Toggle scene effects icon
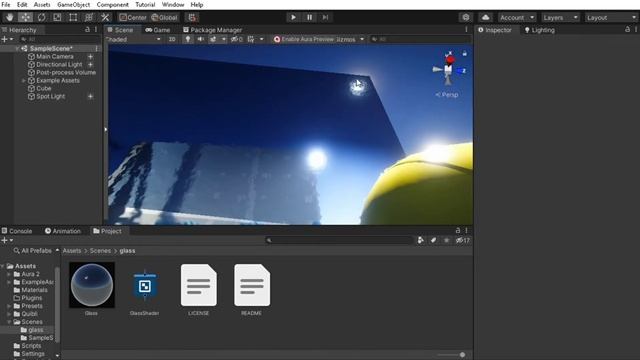640x360 pixels. point(213,39)
